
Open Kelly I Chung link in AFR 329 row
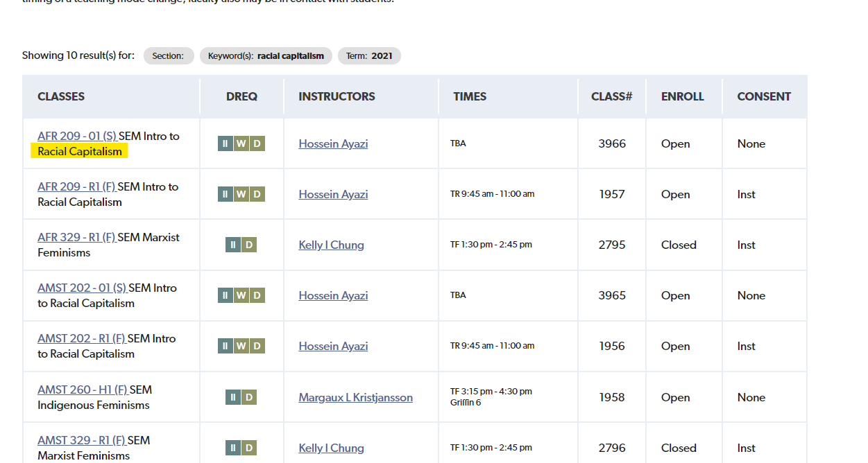(x=331, y=245)
